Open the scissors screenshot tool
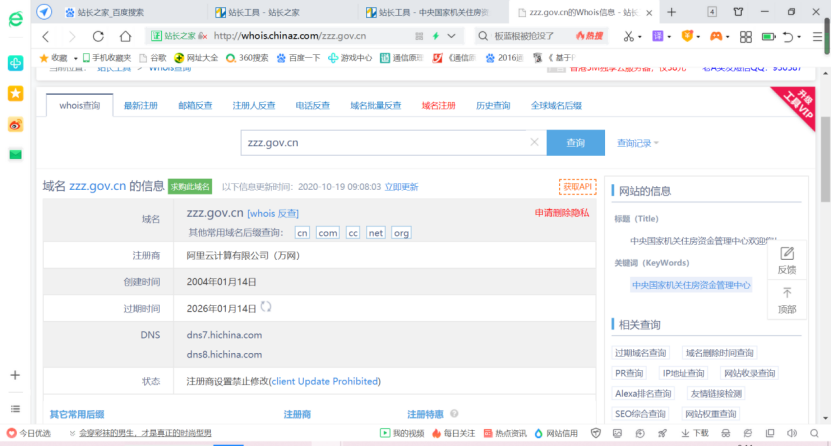The width and height of the screenshot is (831, 446). click(x=629, y=36)
